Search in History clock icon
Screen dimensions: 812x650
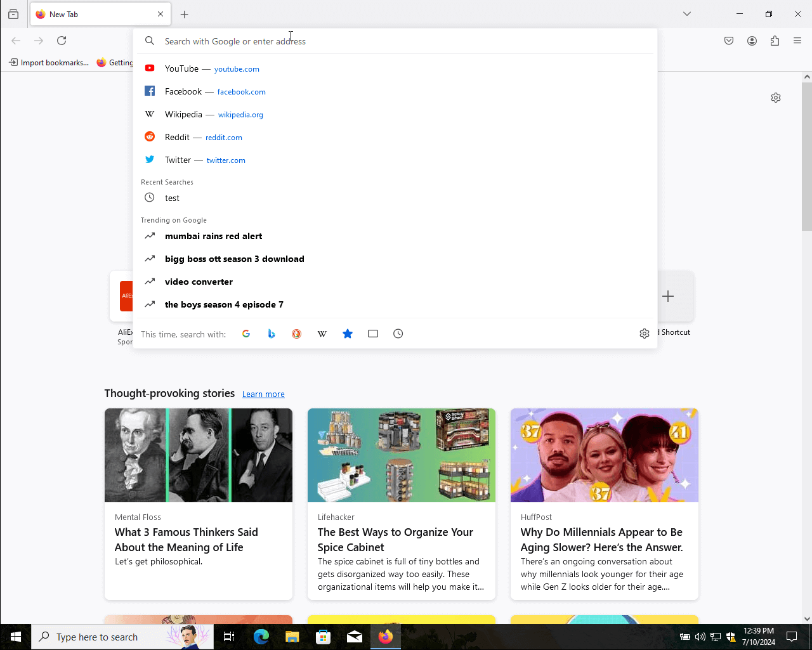tap(398, 334)
